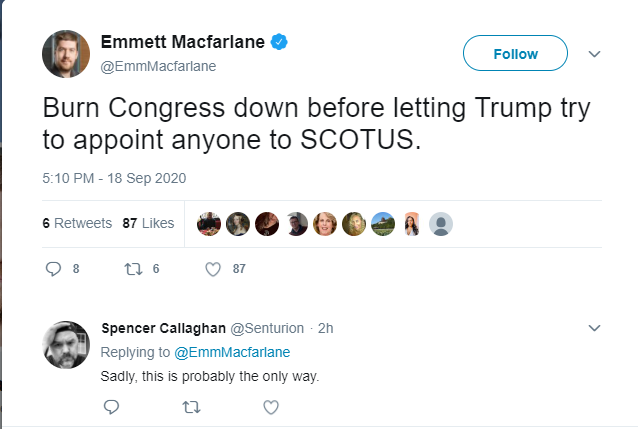Viewport: 638px width, 429px height.
Task: Follow Emmett Macfarlane
Action: click(x=515, y=53)
